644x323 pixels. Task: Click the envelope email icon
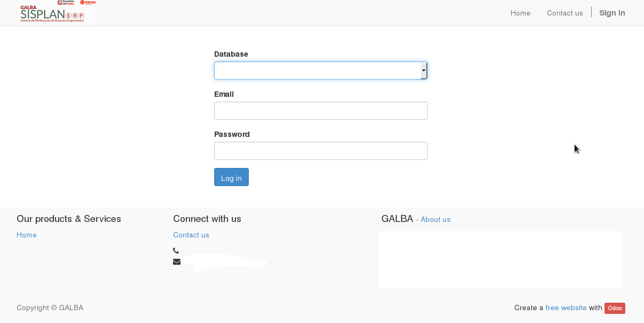point(177,262)
